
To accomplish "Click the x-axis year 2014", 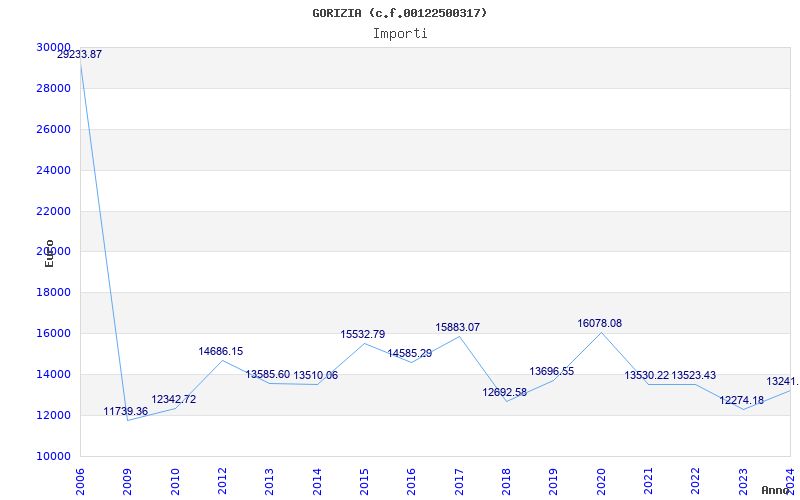I will click(317, 482).
